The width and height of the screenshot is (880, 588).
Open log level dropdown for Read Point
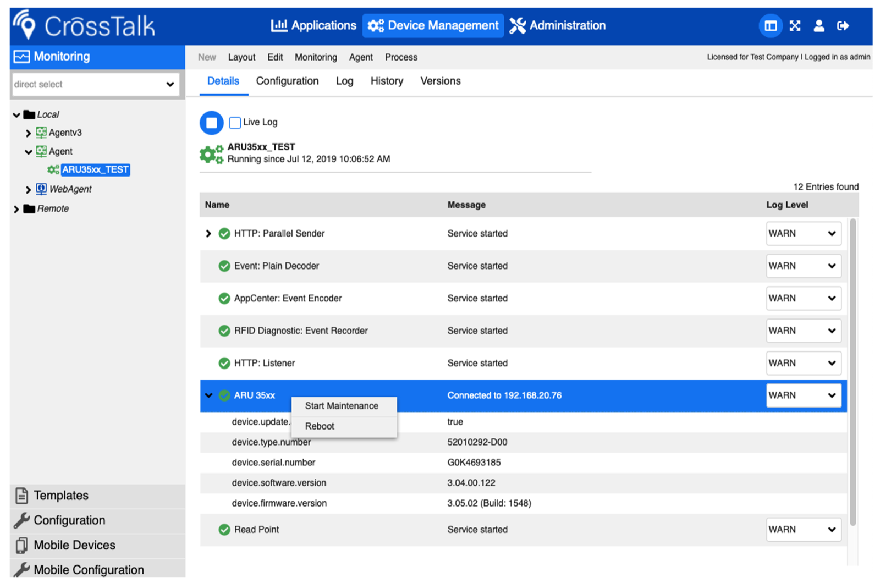[x=804, y=530]
